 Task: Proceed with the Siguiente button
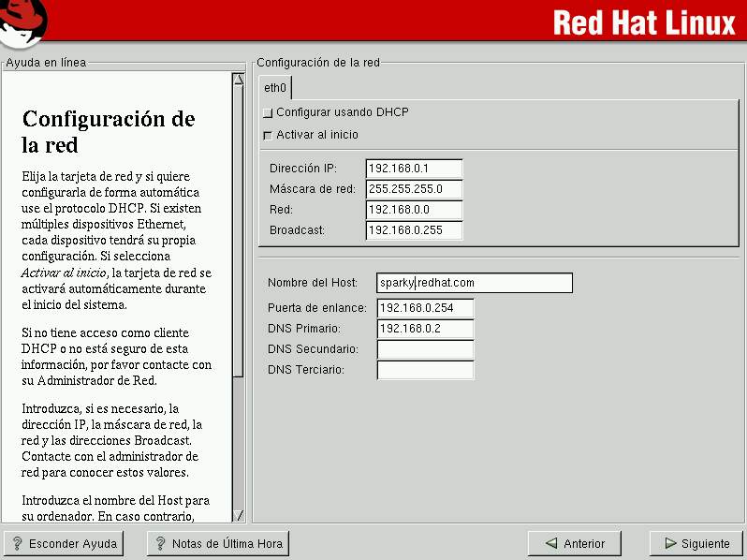[696, 543]
